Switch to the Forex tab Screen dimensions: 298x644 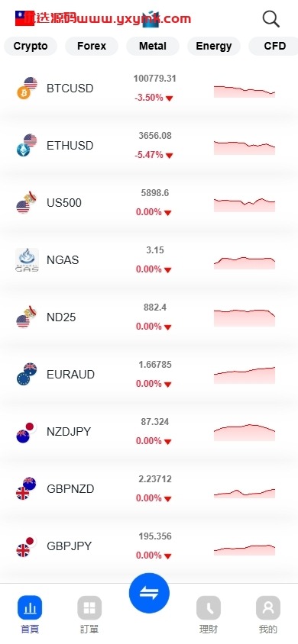click(92, 46)
